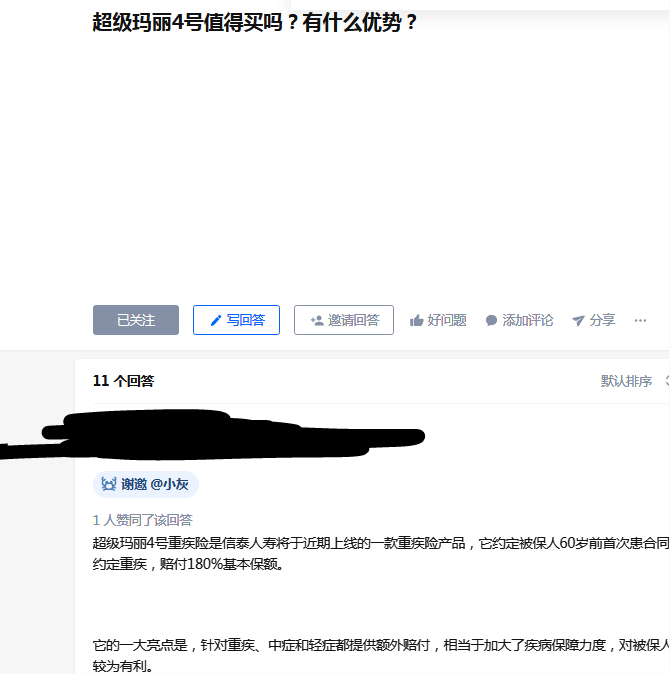Open the 默认排序 sort dropdown
Image resolution: width=670 pixels, height=674 pixels.
[x=626, y=381]
